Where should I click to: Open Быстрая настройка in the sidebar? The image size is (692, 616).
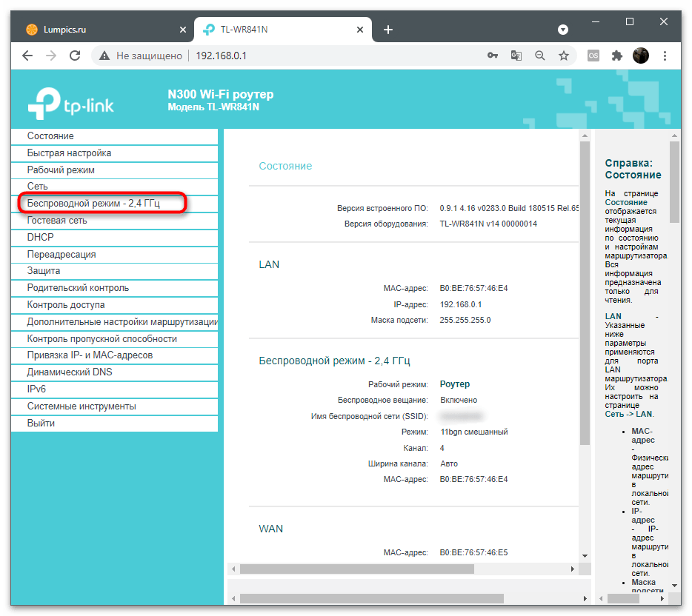pyautogui.click(x=114, y=153)
